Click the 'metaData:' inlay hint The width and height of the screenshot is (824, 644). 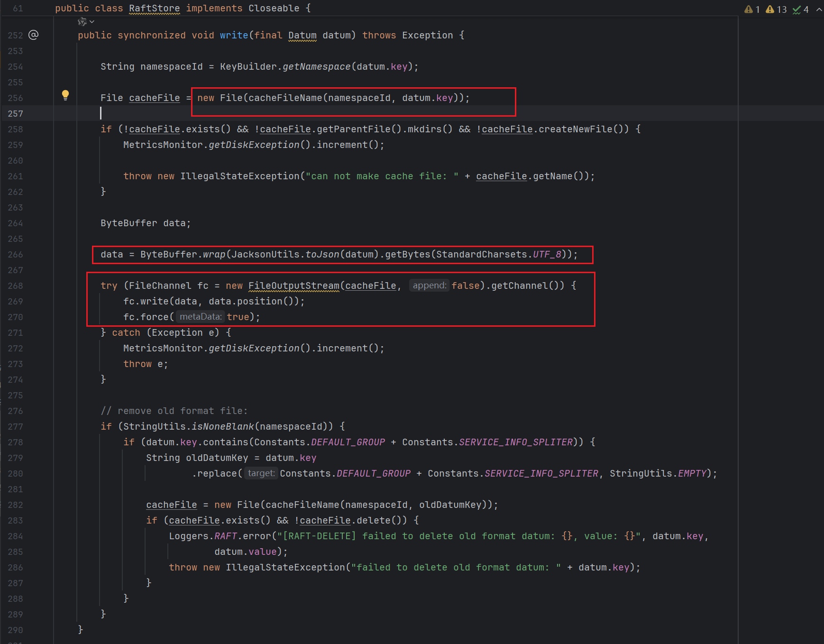pos(200,317)
